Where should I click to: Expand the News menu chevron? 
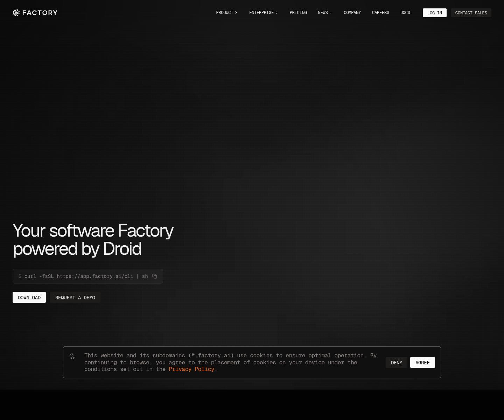click(x=330, y=13)
